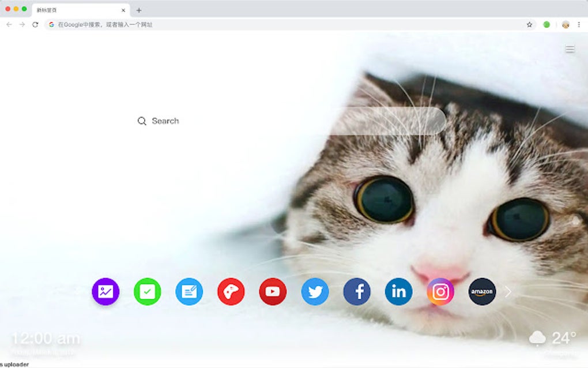Open the hamburger menu at top right
588x368 pixels.
click(570, 48)
